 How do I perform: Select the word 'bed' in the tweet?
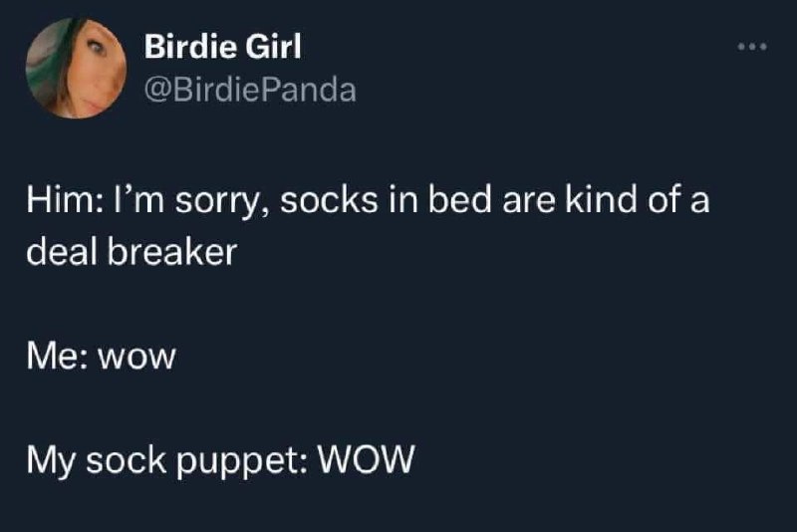[x=460, y=199]
